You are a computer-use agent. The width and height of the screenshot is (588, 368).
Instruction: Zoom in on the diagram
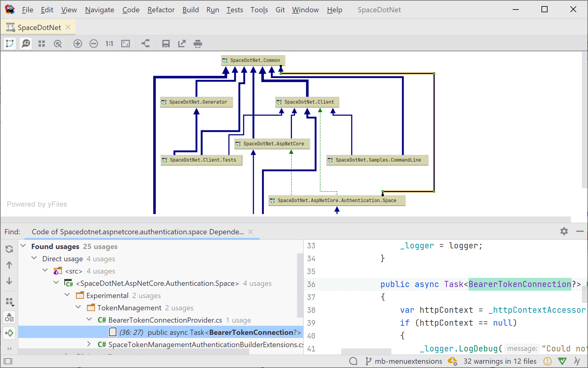pyautogui.click(x=78, y=44)
